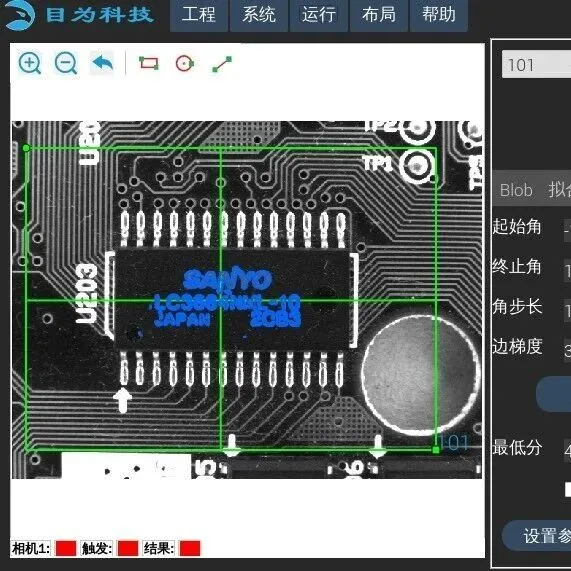The width and height of the screenshot is (571, 571).
Task: Click the blue undo arrow icon
Action: [x=102, y=63]
